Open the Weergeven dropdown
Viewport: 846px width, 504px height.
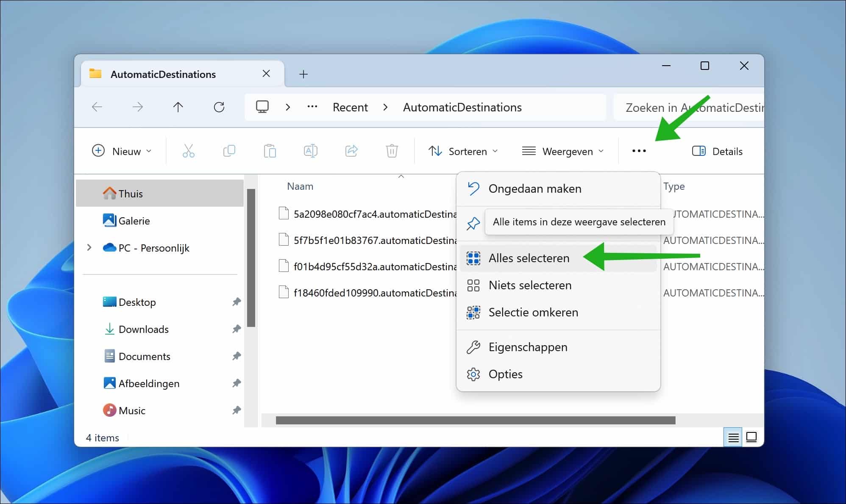[563, 151]
